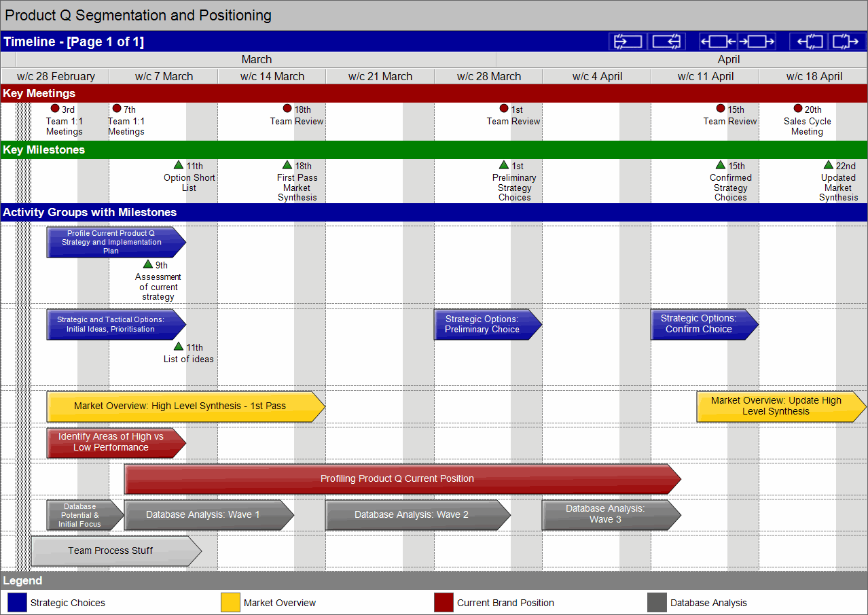Click the 11th List of ideas milestone
Image resolution: width=868 pixels, height=615 pixels.
pyautogui.click(x=179, y=347)
